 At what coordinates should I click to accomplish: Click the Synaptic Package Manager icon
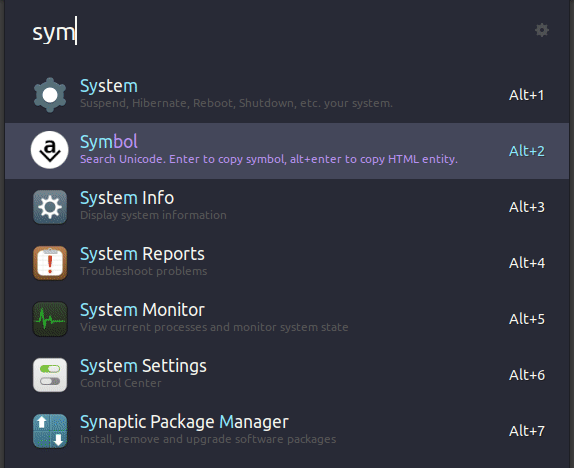pyautogui.click(x=50, y=431)
